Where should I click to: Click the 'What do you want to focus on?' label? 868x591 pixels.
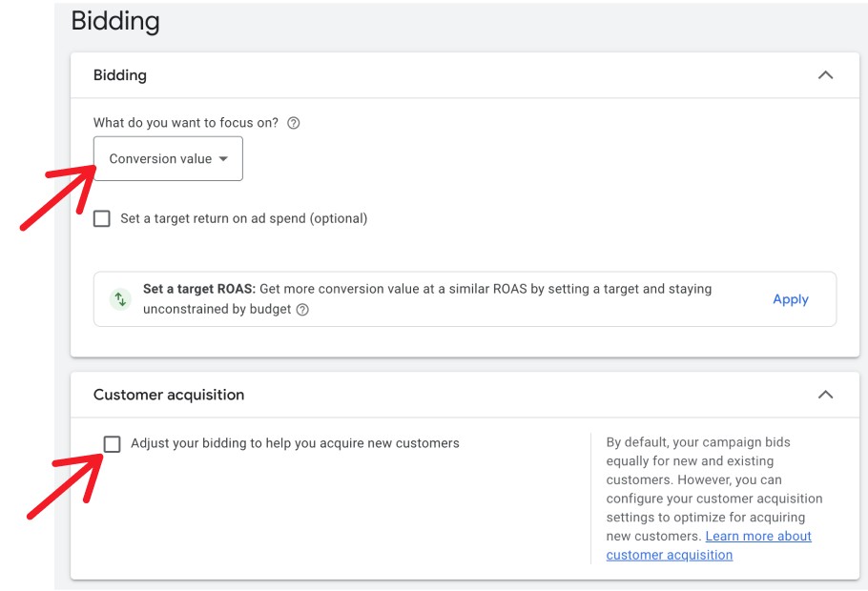click(186, 123)
